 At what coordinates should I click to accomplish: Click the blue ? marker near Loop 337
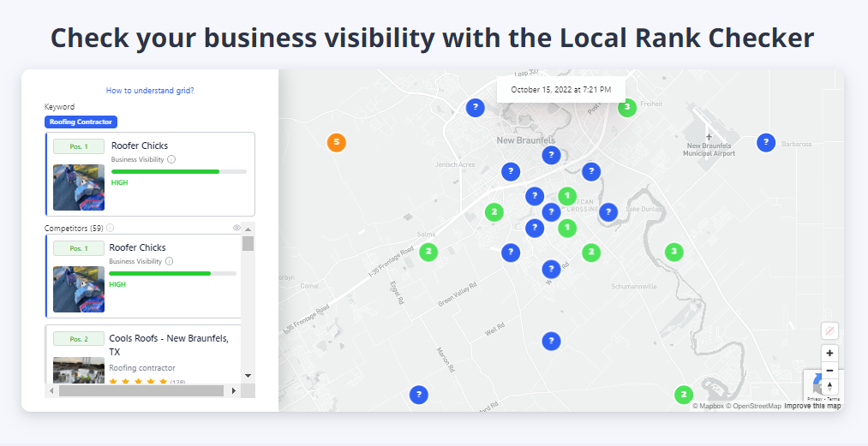coord(475,107)
